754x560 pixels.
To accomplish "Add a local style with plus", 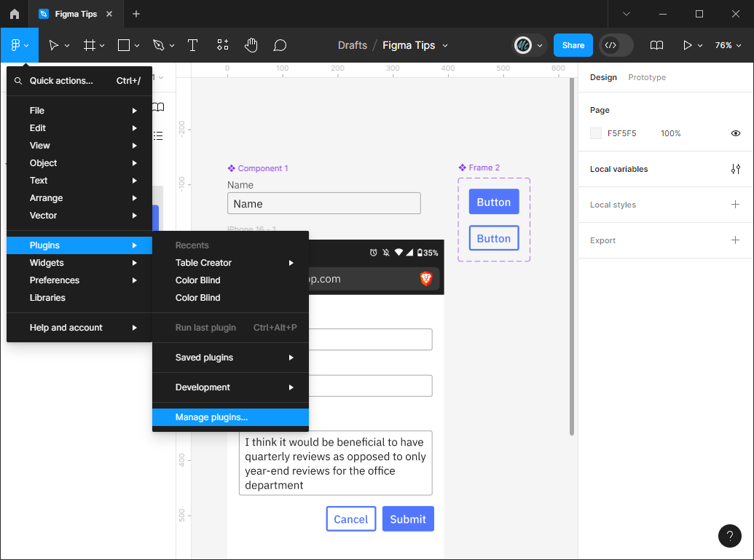I will [735, 205].
